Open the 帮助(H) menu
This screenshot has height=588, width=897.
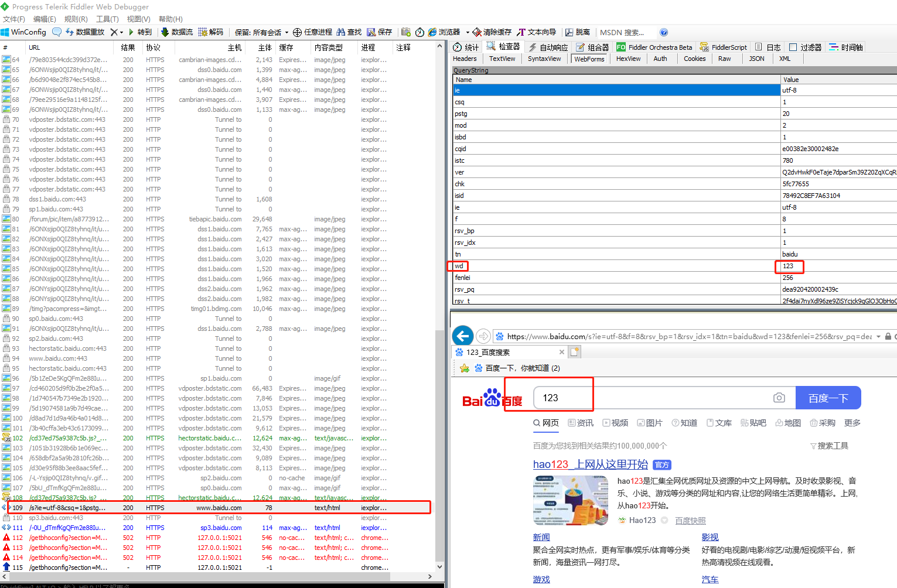pyautogui.click(x=170, y=19)
